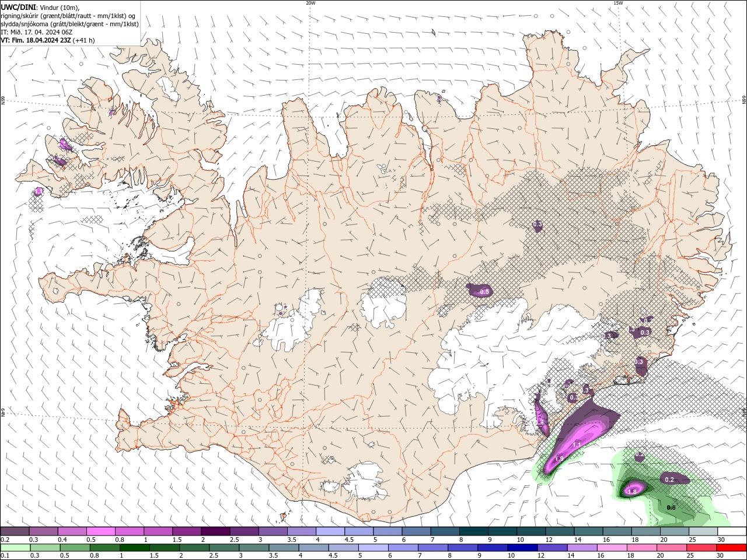Click the darkest green swatch in bottom legend row
The image size is (747, 560).
[x=134, y=548]
